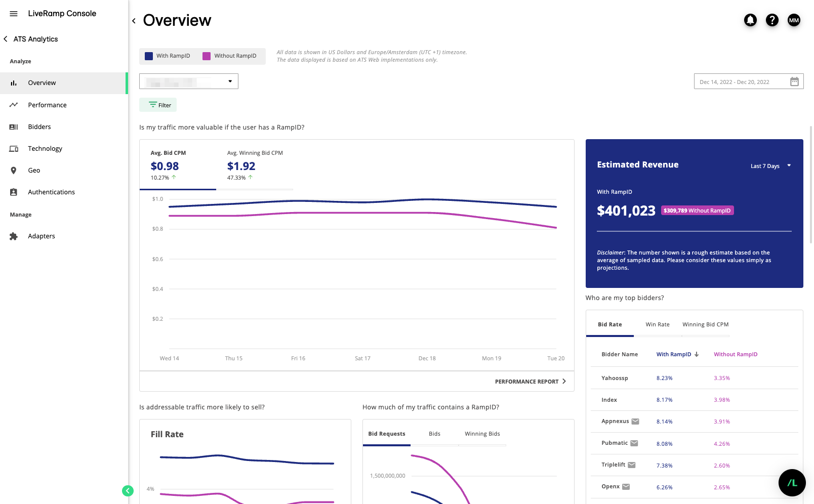Click the envelope icon next to Openx

point(626,487)
